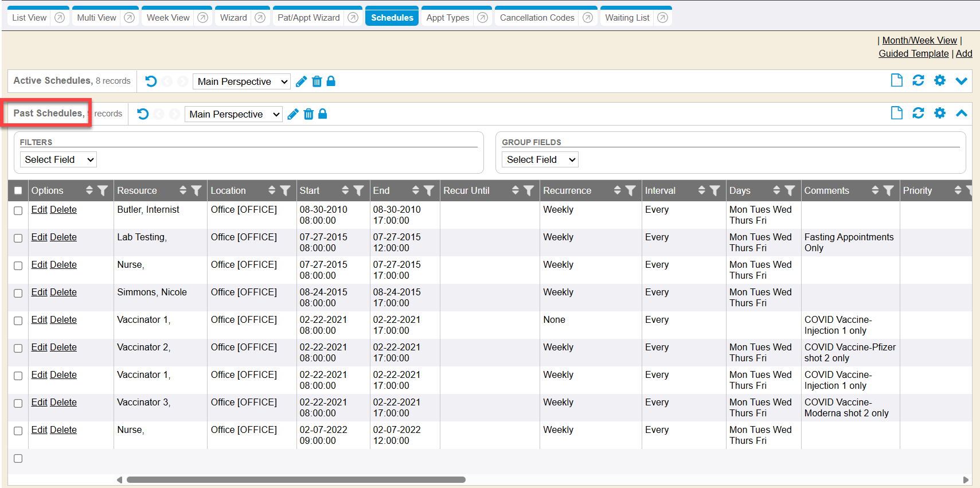Screen dimensions: 980x488
Task: Switch to the Appt Types tab
Action: (447, 18)
